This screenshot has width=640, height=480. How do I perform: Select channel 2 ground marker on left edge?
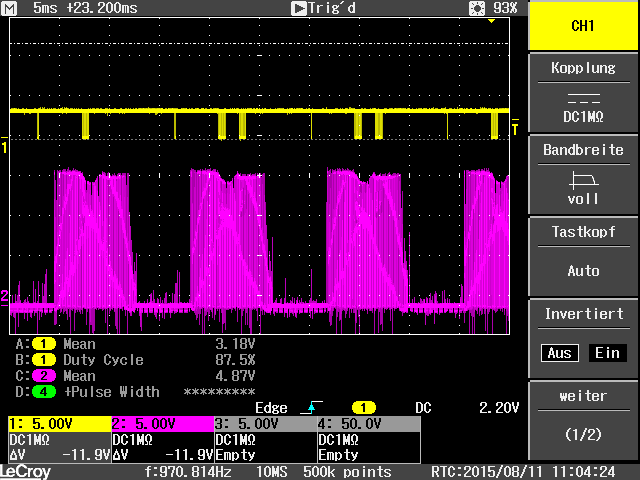(4, 296)
